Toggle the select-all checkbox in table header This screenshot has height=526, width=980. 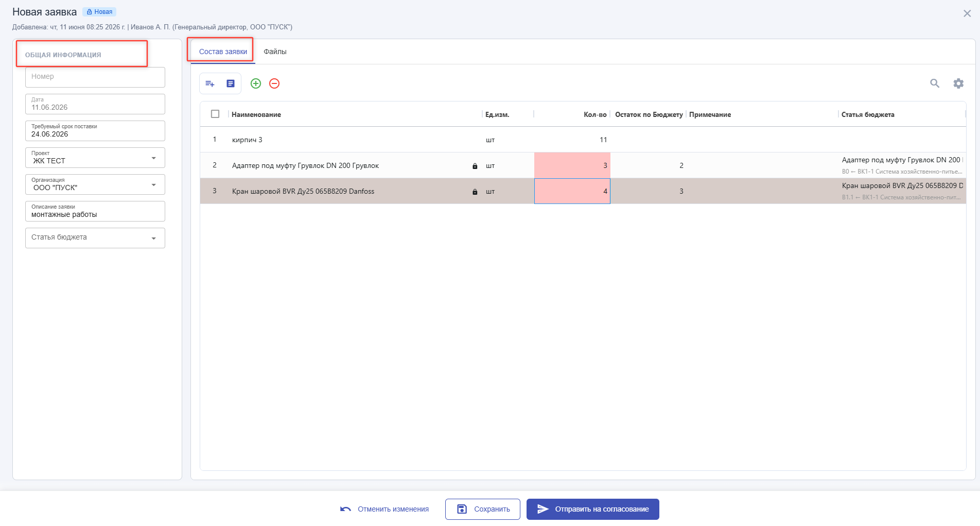point(215,114)
